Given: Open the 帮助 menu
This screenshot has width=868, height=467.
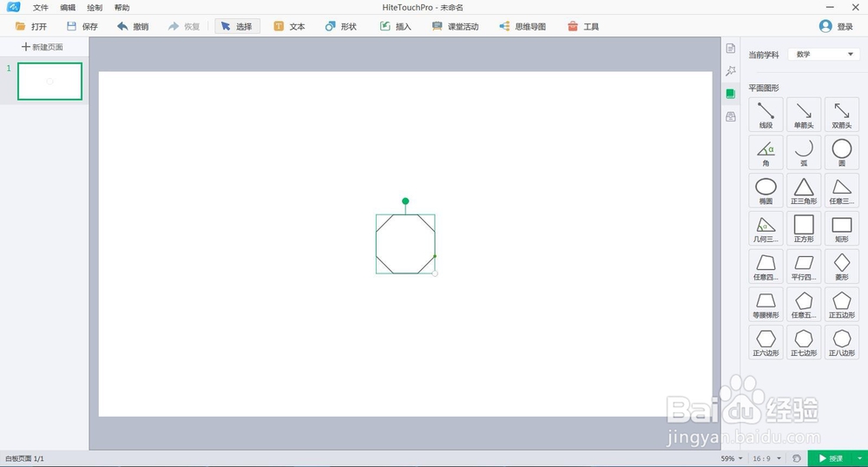Looking at the screenshot, I should point(122,8).
